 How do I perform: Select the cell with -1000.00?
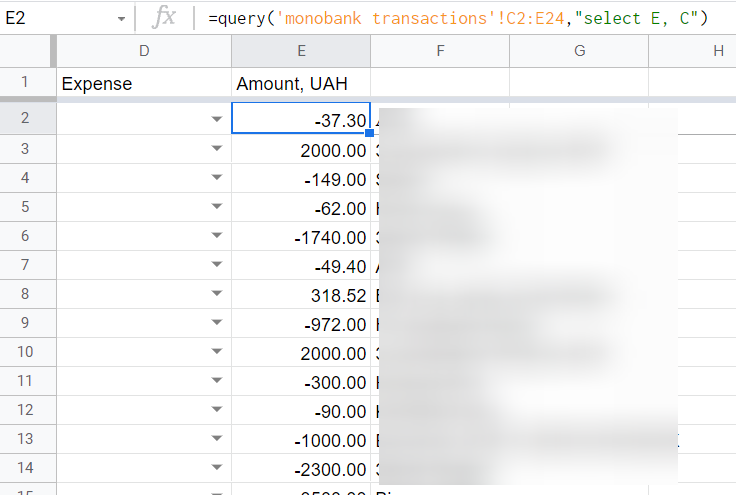[x=301, y=439]
